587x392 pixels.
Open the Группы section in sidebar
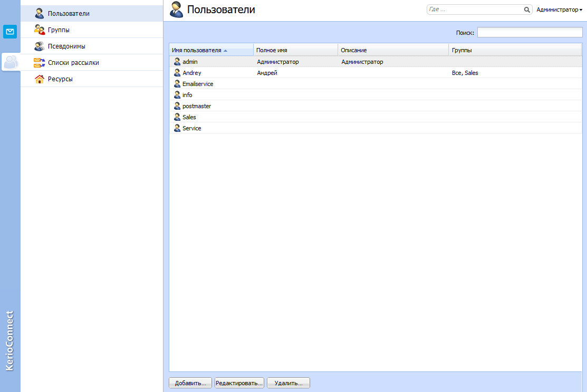[x=59, y=30]
